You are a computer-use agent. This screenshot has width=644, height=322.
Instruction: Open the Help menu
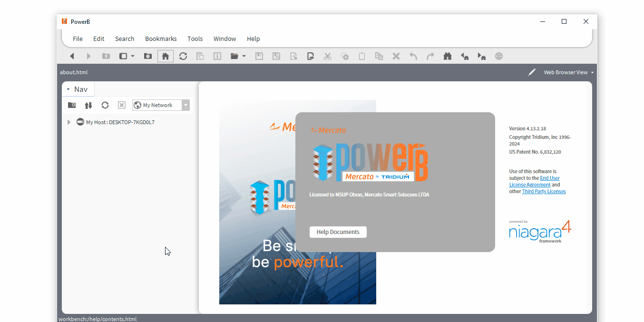click(x=253, y=39)
